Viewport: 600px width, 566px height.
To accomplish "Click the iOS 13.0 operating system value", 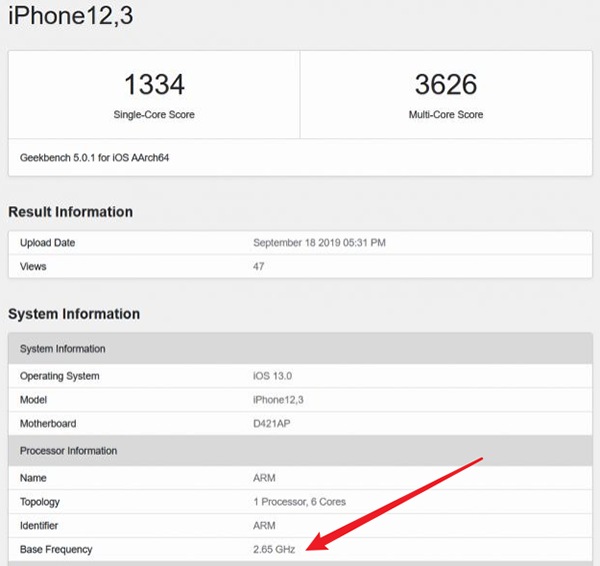I will (x=275, y=376).
